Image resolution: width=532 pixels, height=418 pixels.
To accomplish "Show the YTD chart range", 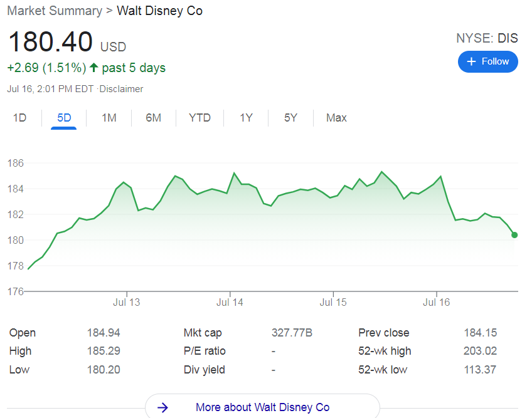I will pos(199,118).
